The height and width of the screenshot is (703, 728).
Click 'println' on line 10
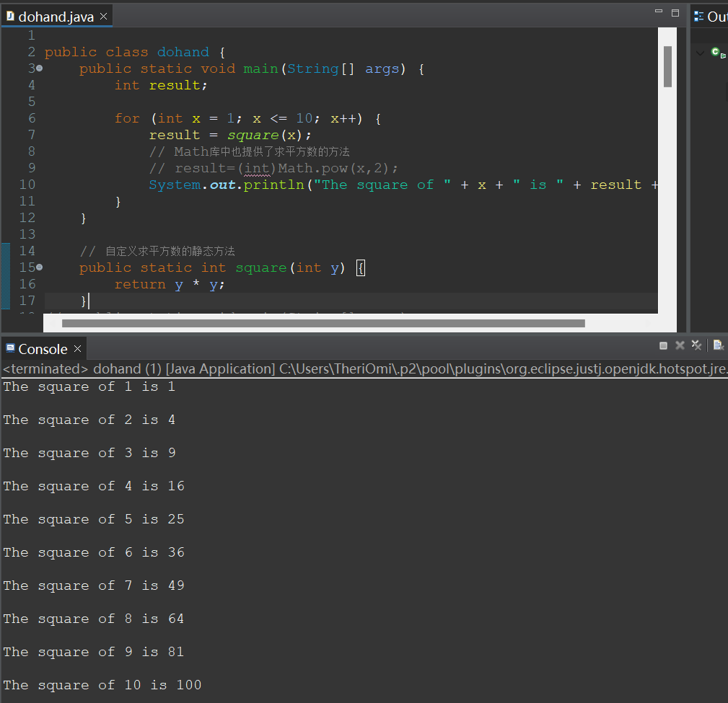click(x=273, y=185)
